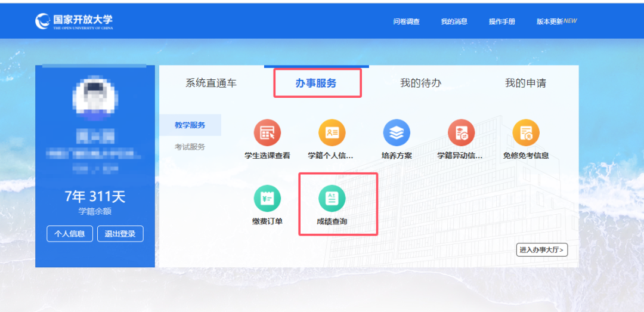Screen dimensions: 644x312
Task: Click the blurred user avatar
Action: tap(95, 98)
